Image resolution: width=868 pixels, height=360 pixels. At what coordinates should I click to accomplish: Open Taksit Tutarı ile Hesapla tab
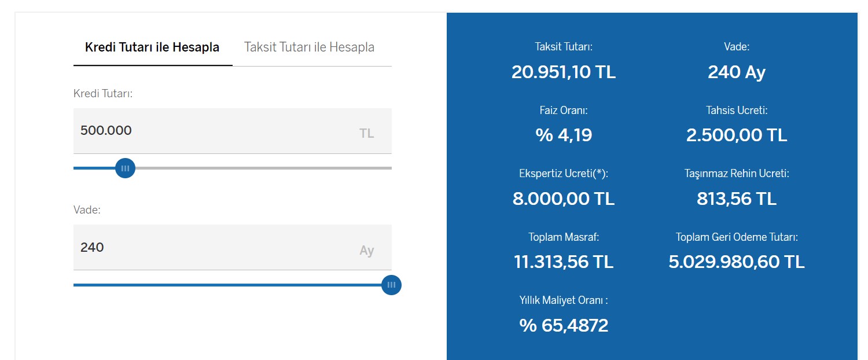coord(309,47)
